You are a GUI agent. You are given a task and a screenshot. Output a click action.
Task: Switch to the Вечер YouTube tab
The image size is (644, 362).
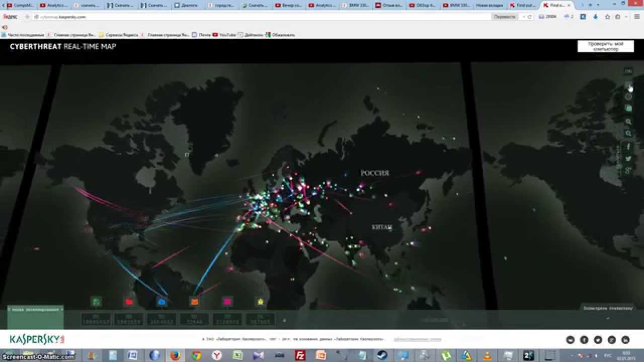tap(288, 5)
